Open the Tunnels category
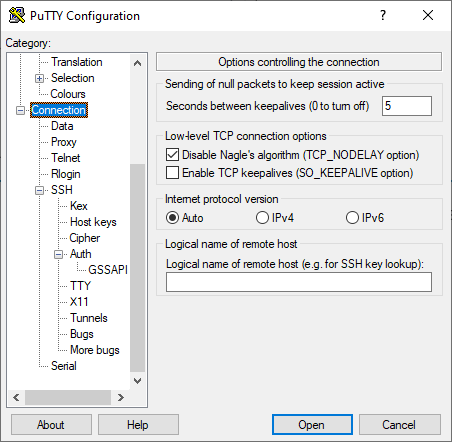452x442 pixels. point(89,318)
